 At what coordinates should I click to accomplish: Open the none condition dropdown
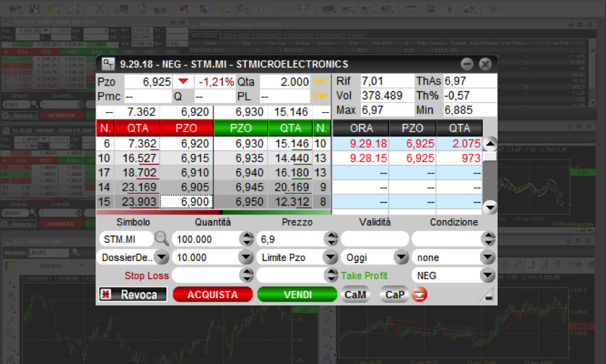click(487, 257)
